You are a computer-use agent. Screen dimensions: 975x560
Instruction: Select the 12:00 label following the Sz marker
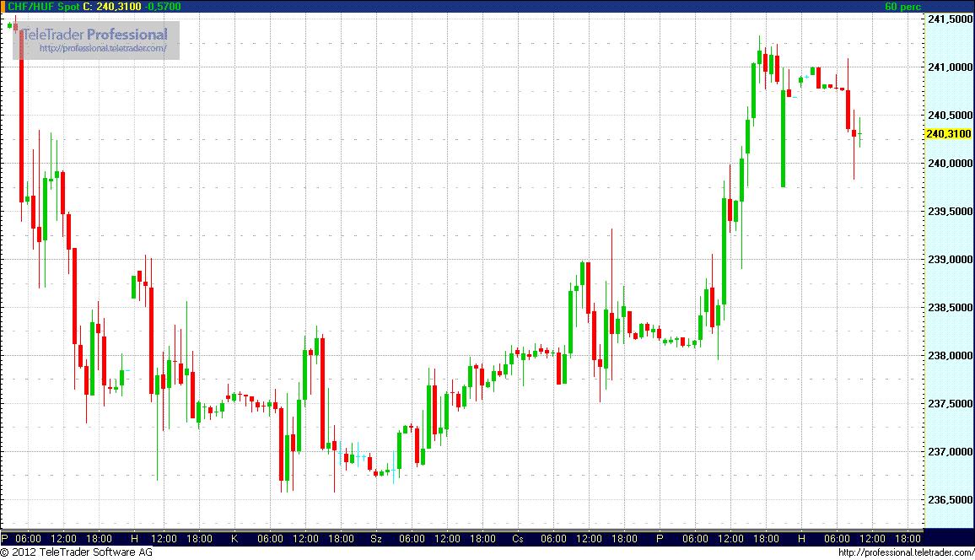[x=447, y=538]
